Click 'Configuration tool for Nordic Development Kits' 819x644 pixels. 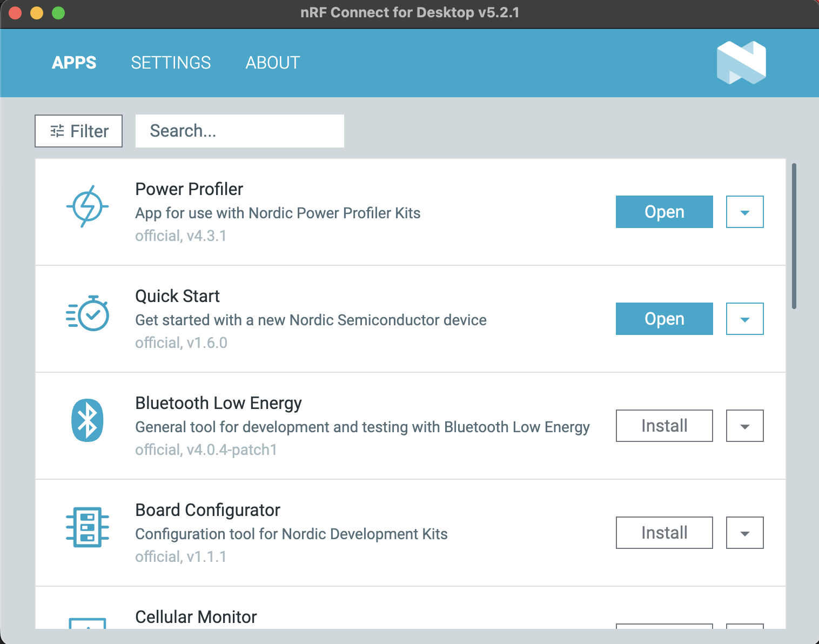pyautogui.click(x=291, y=534)
